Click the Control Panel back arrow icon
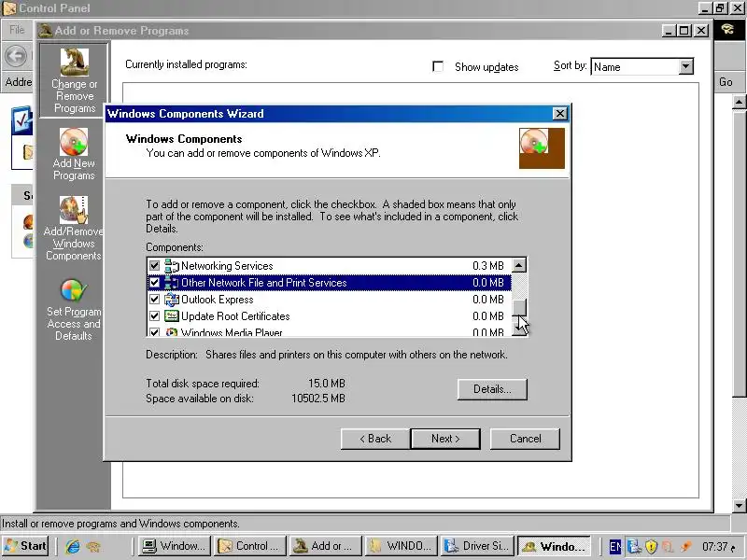This screenshot has height=560, width=747. (x=16, y=56)
